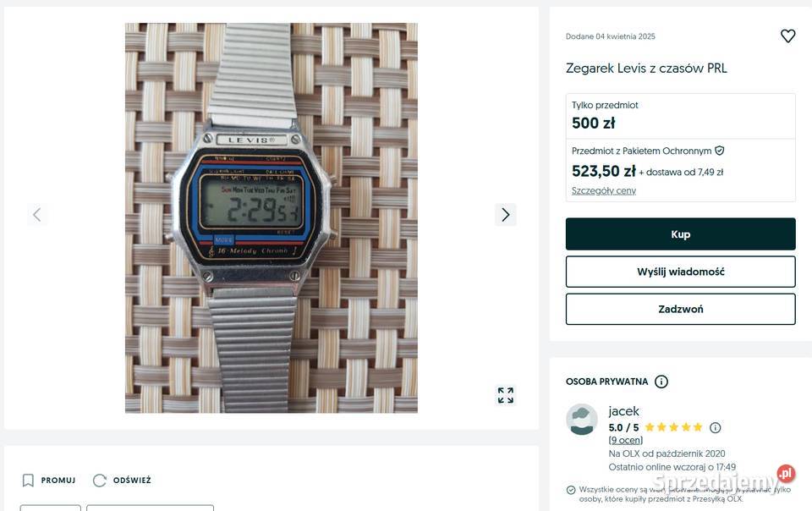Click the Promuj bookmark icon
The image size is (812, 511).
[28, 481]
